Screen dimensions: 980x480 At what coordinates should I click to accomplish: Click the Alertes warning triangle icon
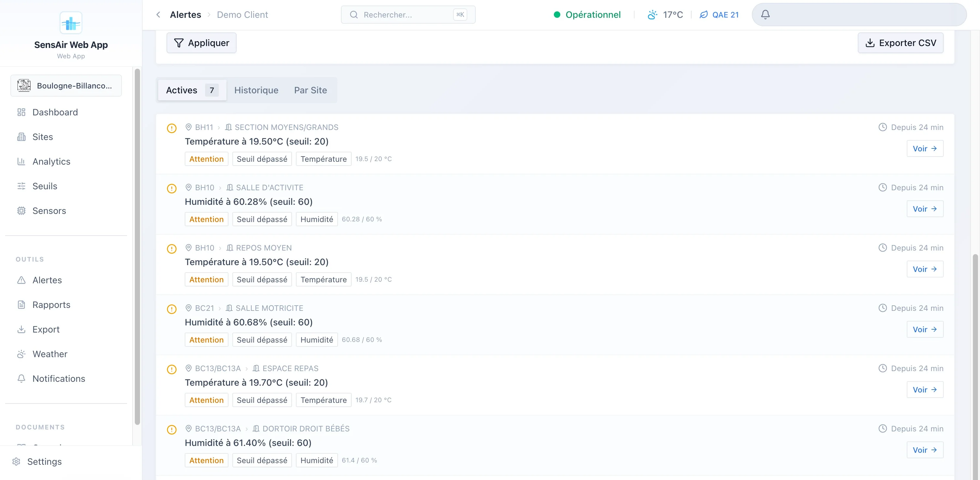tap(21, 280)
